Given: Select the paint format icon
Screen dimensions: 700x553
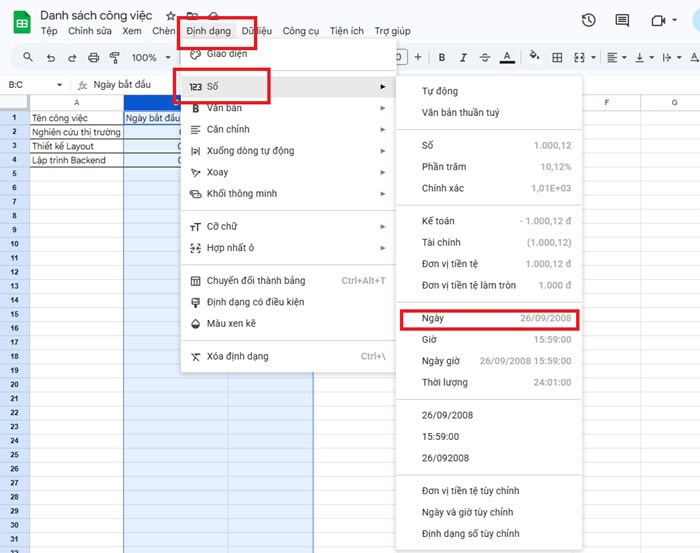Looking at the screenshot, I should pos(114,57).
